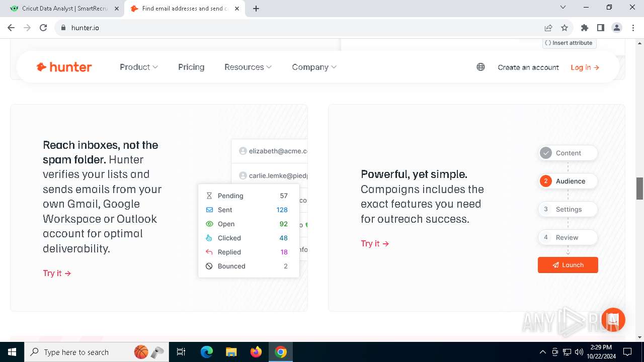Bookmark this page with the star
Screen dimensions: 644x362
coord(565,28)
